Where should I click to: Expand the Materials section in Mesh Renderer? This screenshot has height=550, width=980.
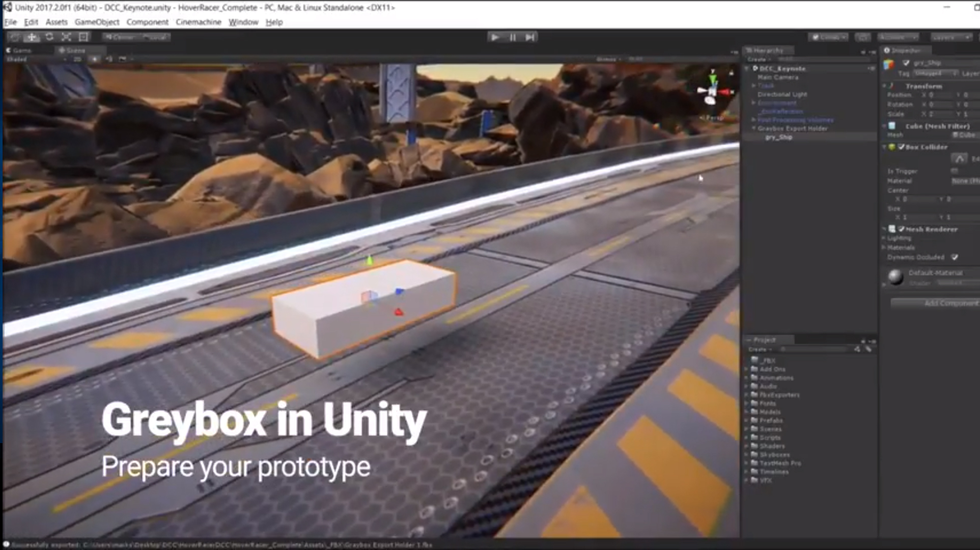point(884,248)
